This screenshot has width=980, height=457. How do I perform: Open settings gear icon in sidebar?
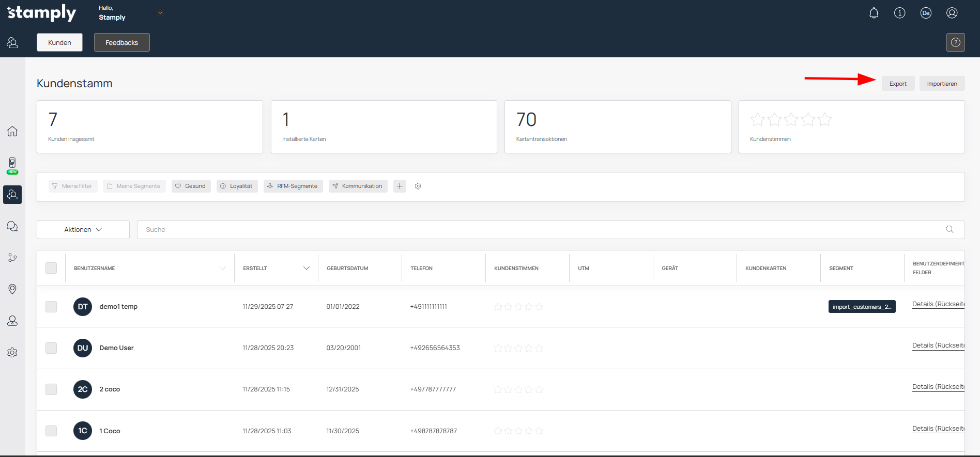pyautogui.click(x=12, y=352)
